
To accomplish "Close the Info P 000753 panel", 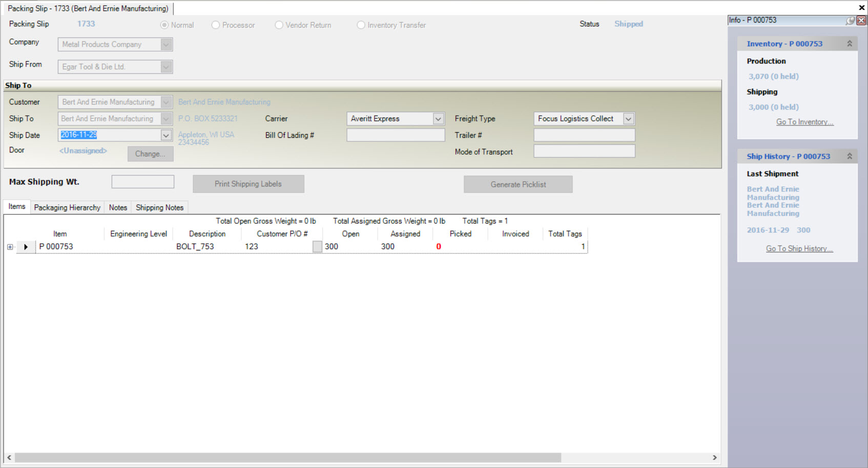I will (x=861, y=20).
